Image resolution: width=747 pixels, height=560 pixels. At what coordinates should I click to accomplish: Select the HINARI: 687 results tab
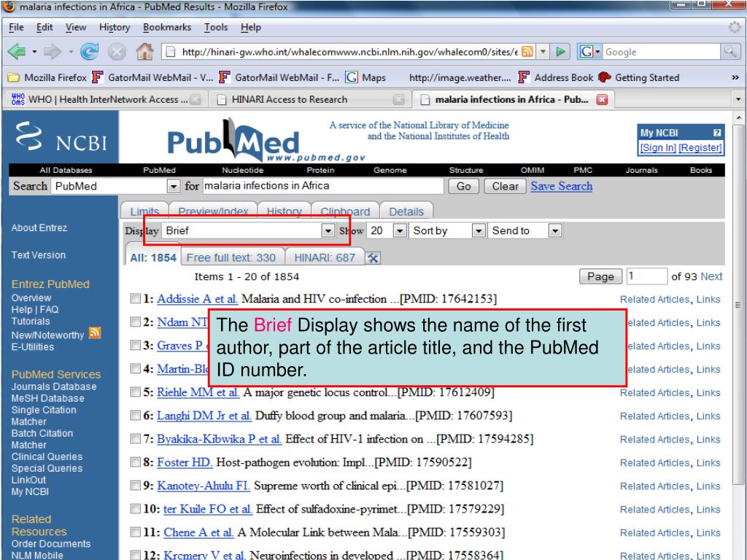coord(325,257)
